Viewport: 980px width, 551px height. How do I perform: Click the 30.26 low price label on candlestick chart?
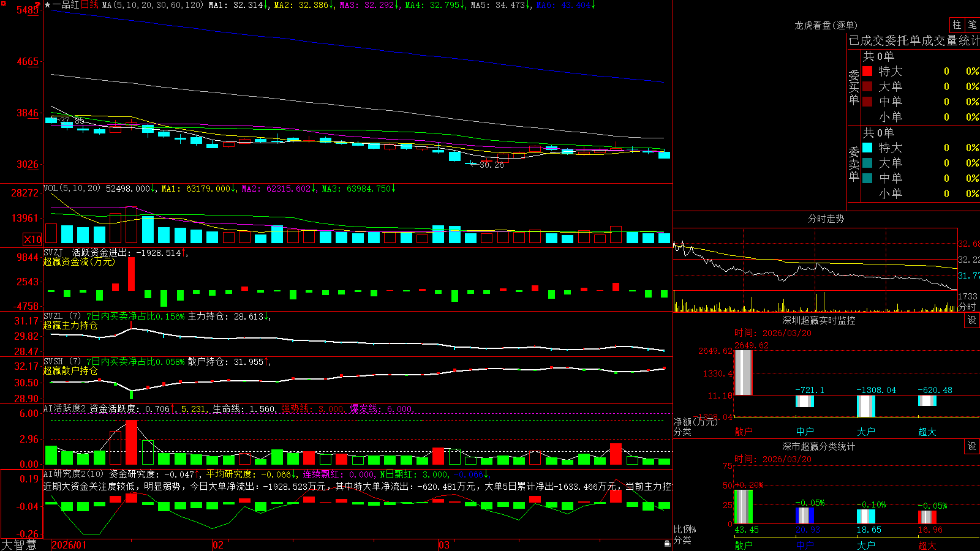tap(491, 165)
